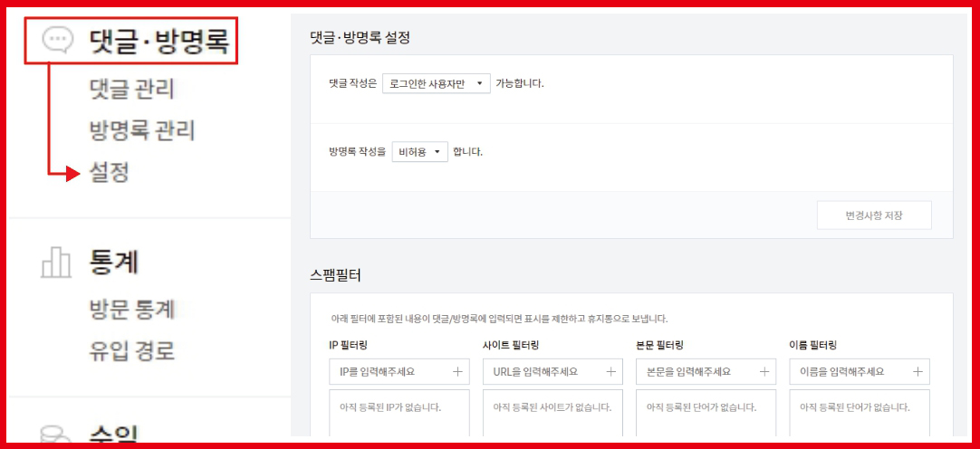This screenshot has width=980, height=449.
Task: Click the 방명록 작성을 label text
Action: (x=358, y=152)
